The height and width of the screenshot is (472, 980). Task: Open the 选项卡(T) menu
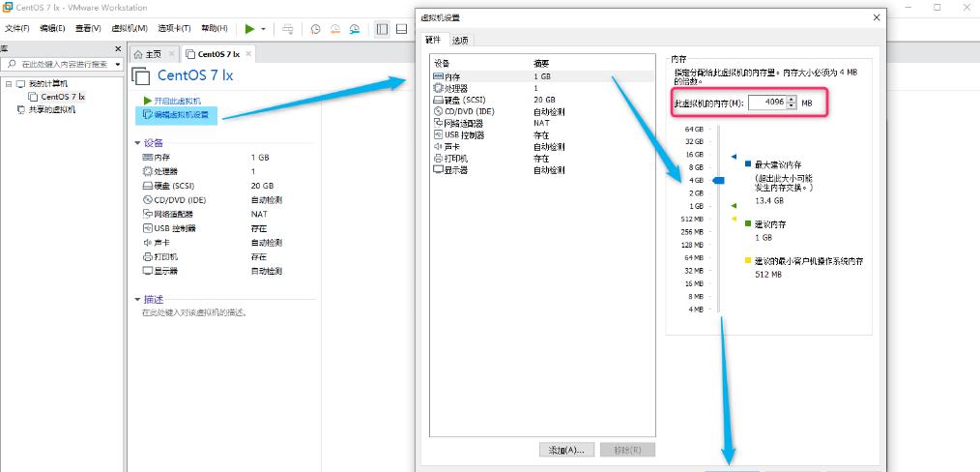coord(174,29)
